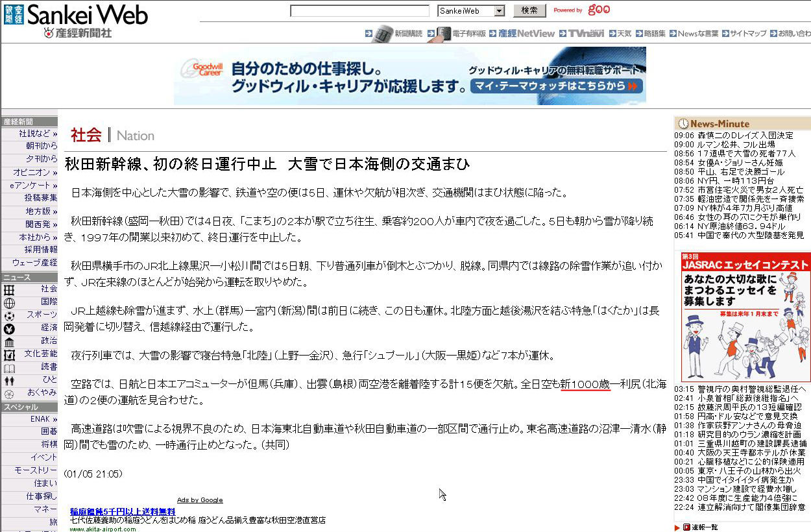This screenshot has height=532, width=811.
Task: Open headline 森慎二のDレイズ入団決定
Action: tap(745, 136)
